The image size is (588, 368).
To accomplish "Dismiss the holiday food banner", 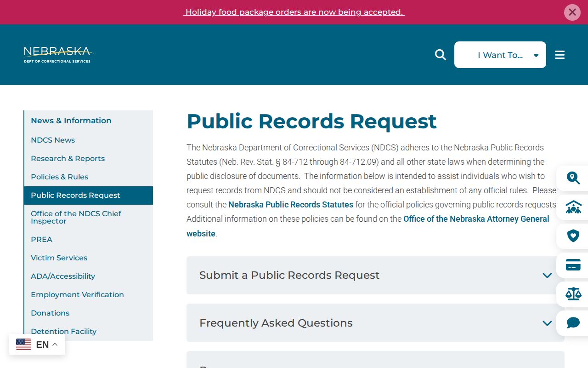I will click(572, 12).
